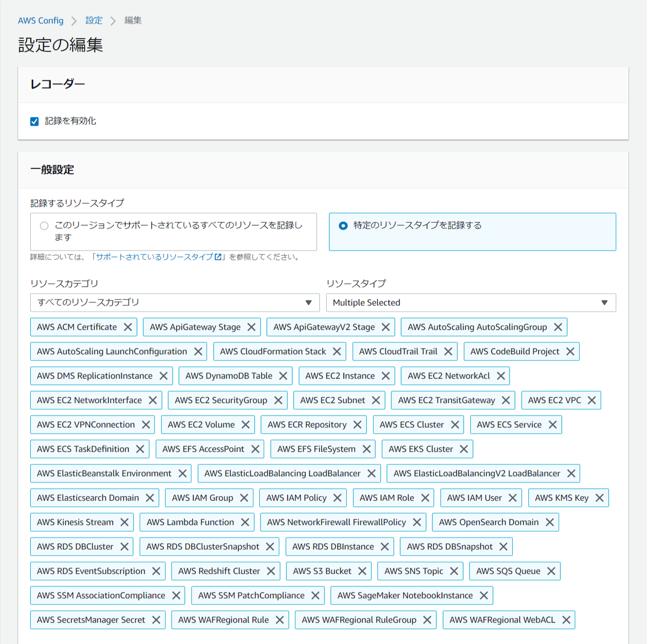
Task: Remove AWS RDS DBInstance tag
Action: [384, 546]
